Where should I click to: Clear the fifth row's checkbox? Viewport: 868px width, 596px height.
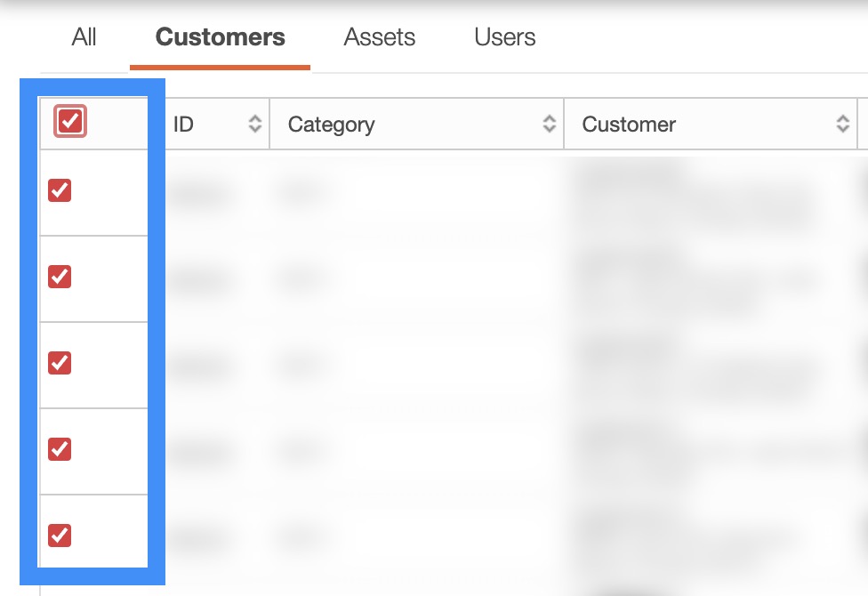(x=60, y=536)
